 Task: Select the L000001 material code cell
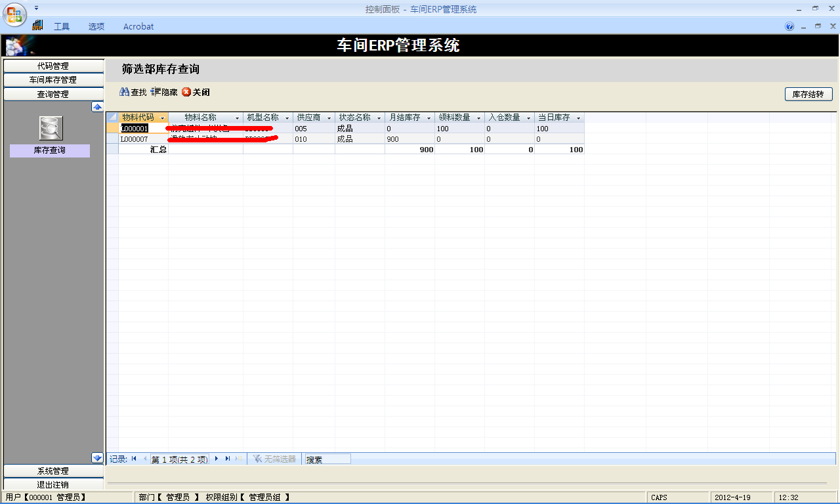143,129
